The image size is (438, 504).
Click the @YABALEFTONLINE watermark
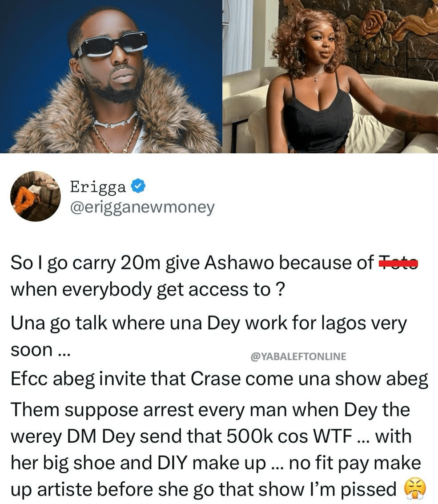298,356
